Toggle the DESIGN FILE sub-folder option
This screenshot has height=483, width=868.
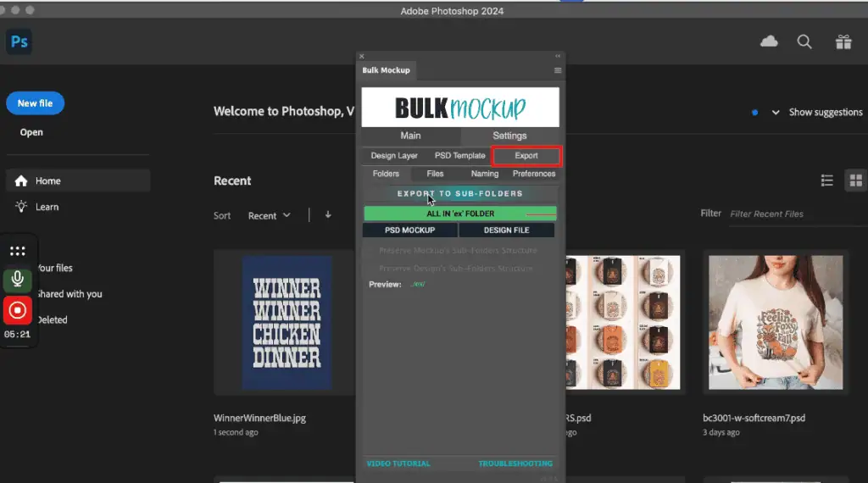pyautogui.click(x=507, y=230)
